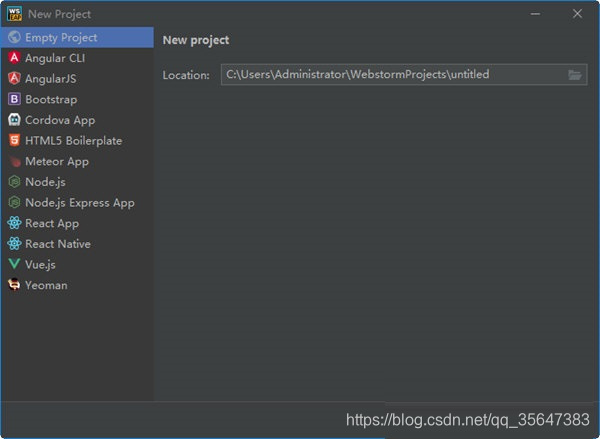Select the Empty Project globe icon

pyautogui.click(x=14, y=37)
